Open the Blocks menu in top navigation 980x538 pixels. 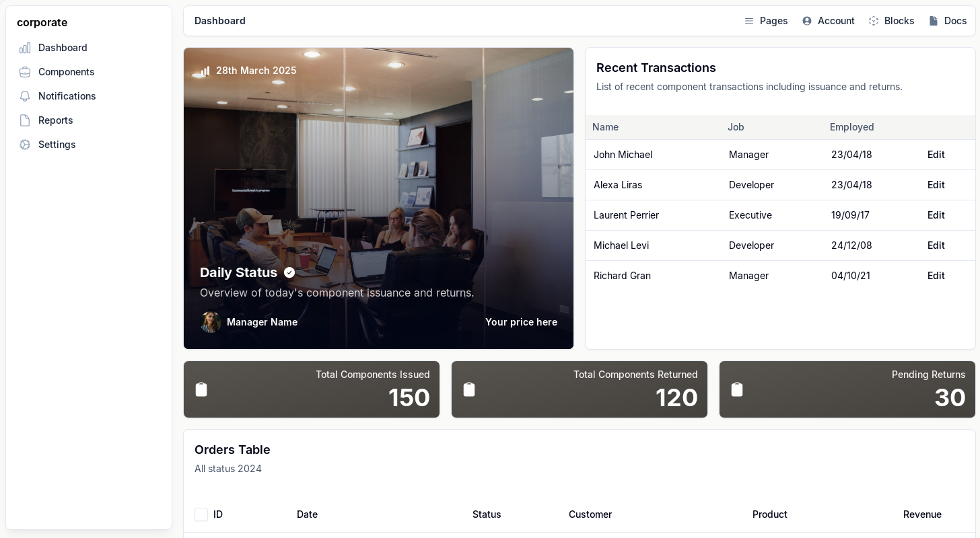[891, 21]
